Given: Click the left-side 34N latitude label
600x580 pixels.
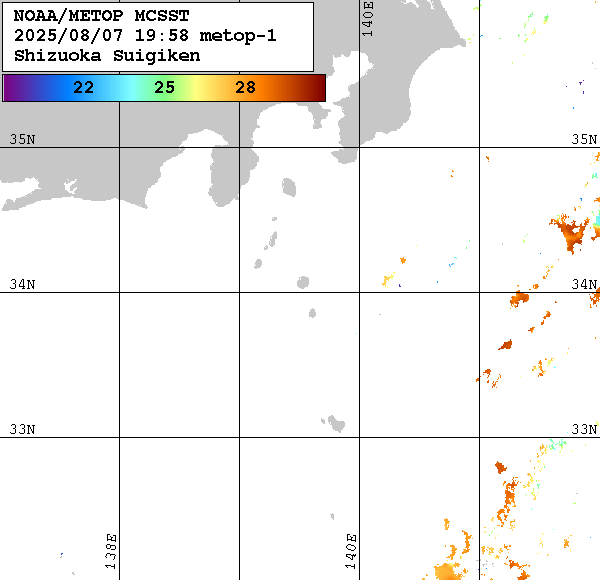Looking at the screenshot, I should coord(22,284).
